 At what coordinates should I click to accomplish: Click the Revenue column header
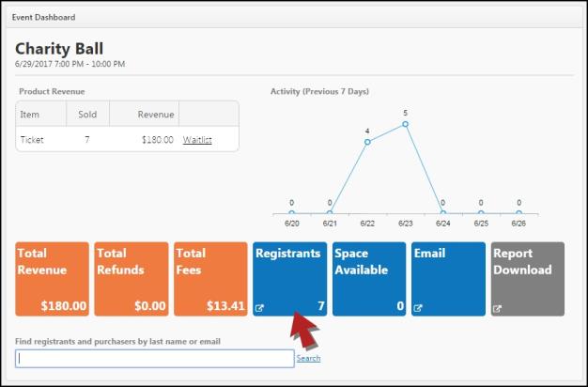[156, 115]
